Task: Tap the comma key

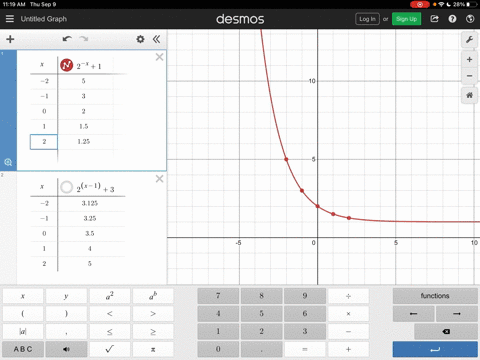Action: point(66,332)
